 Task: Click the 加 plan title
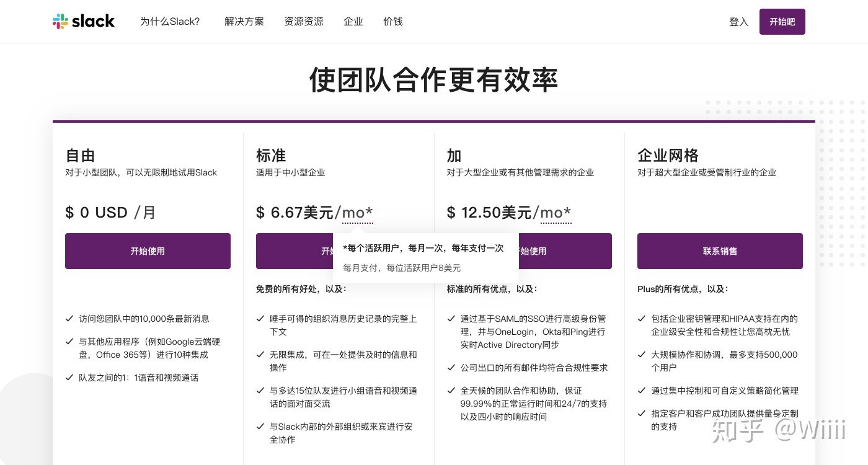click(454, 155)
